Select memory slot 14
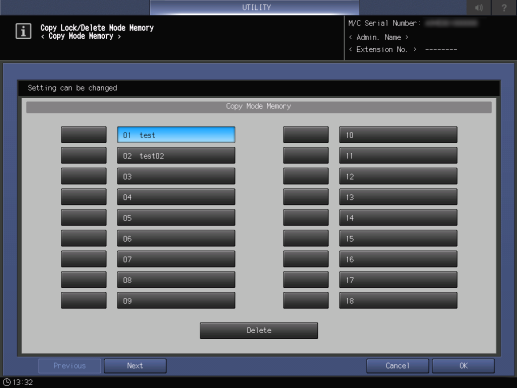The image size is (517, 388). (398, 218)
